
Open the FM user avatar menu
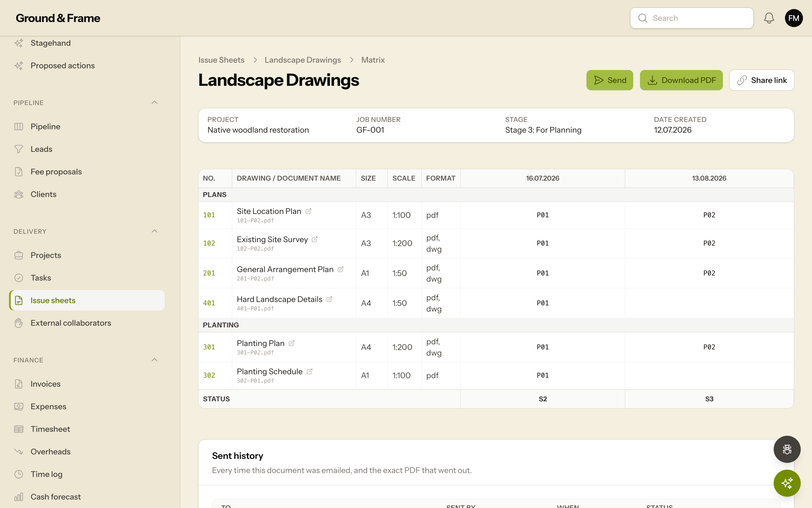pos(794,18)
